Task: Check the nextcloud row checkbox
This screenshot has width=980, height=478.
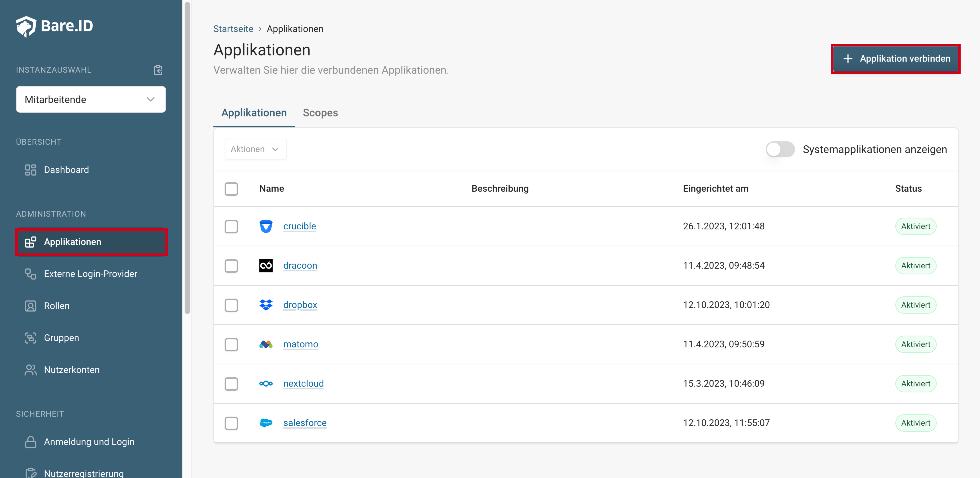Action: coord(231,384)
